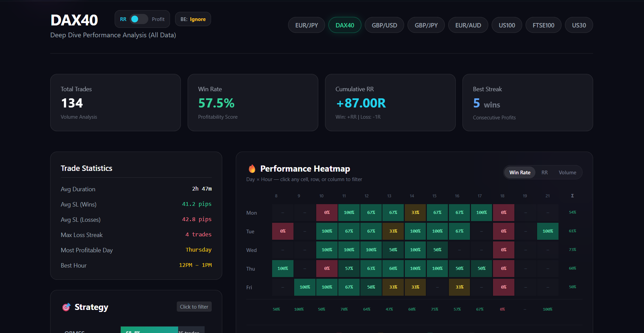Click the Best Hour value 12PM – 1PM
The width and height of the screenshot is (644, 333).
point(195,265)
